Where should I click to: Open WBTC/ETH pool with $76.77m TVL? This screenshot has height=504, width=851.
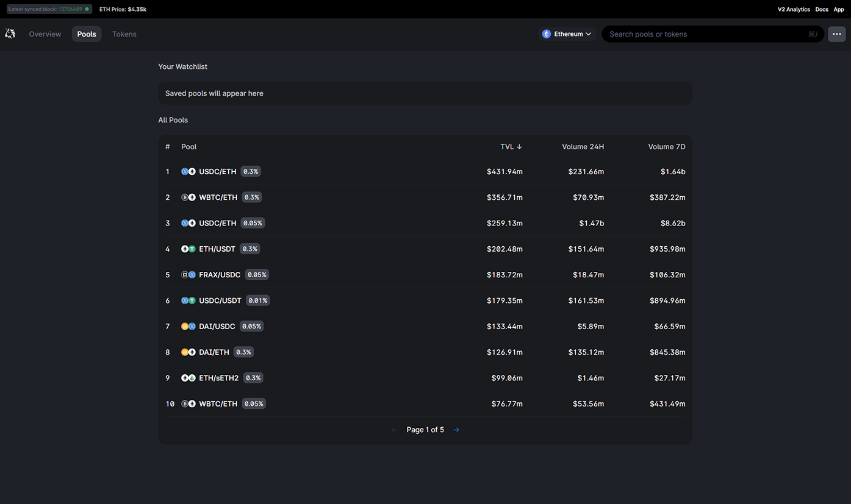pyautogui.click(x=425, y=403)
